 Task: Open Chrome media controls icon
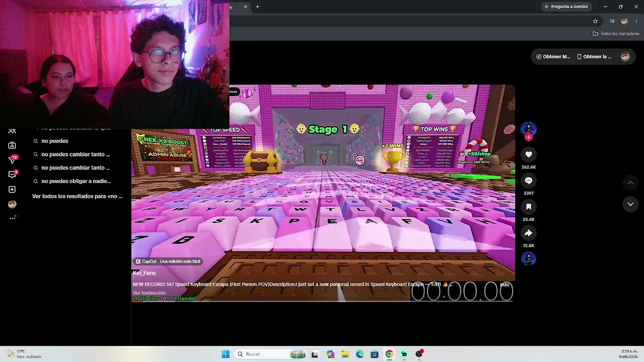612,21
